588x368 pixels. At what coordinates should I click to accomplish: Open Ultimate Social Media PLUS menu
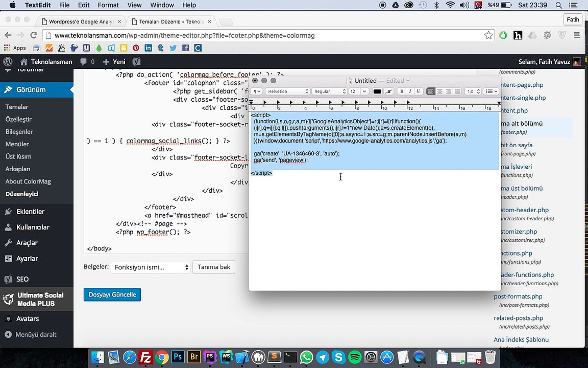pyautogui.click(x=36, y=300)
